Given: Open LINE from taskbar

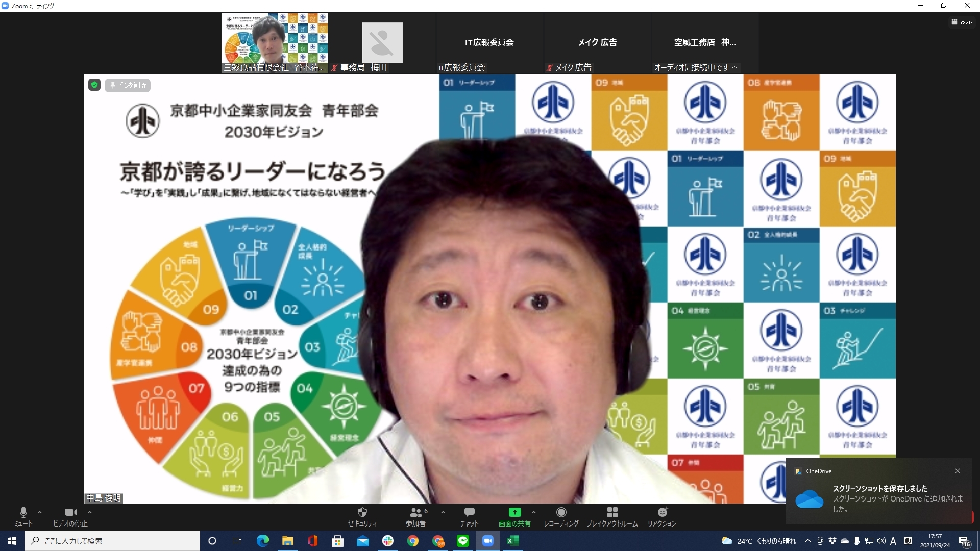Looking at the screenshot, I should click(x=463, y=541).
